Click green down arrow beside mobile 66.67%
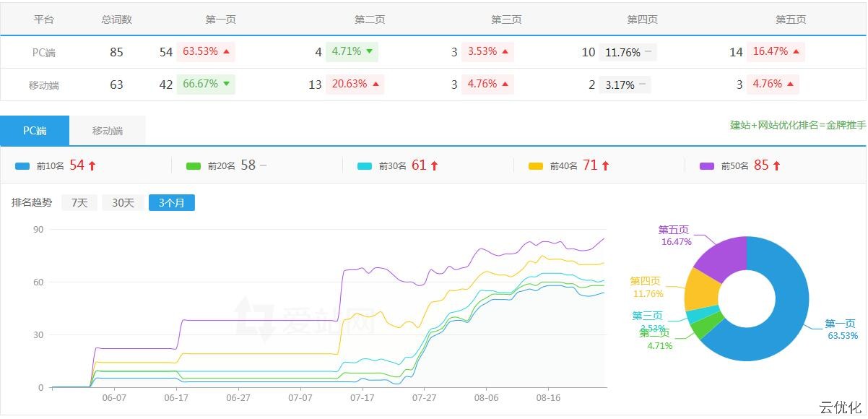The height and width of the screenshot is (419, 868). click(226, 85)
